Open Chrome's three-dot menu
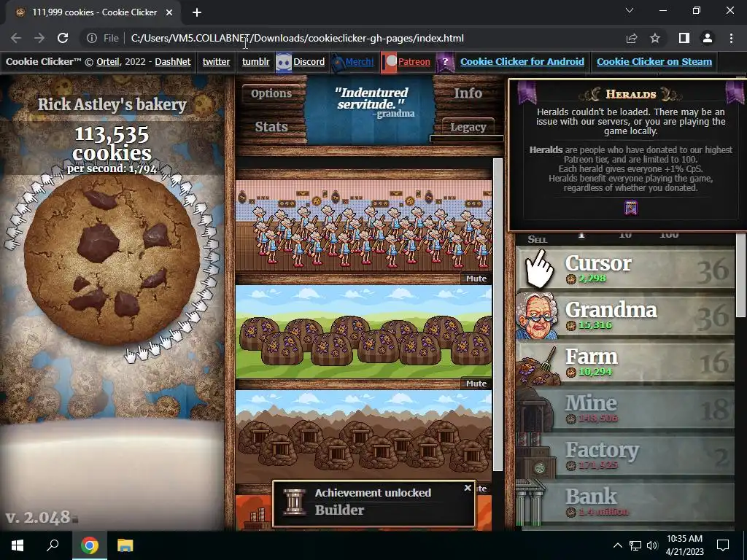This screenshot has width=747, height=560. [731, 38]
